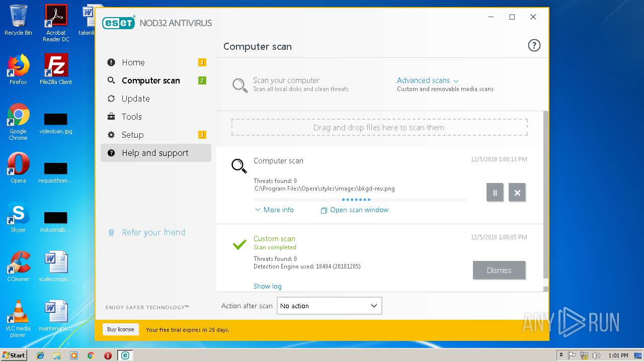Select the VLC media player desktop icon
This screenshot has height=362, width=644.
(x=18, y=319)
